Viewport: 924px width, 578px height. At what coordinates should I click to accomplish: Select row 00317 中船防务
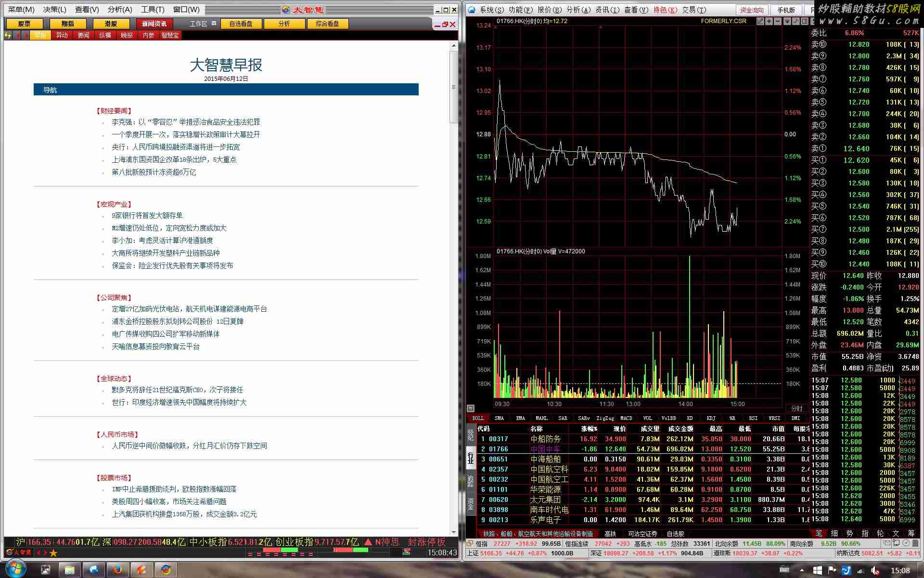[643, 439]
